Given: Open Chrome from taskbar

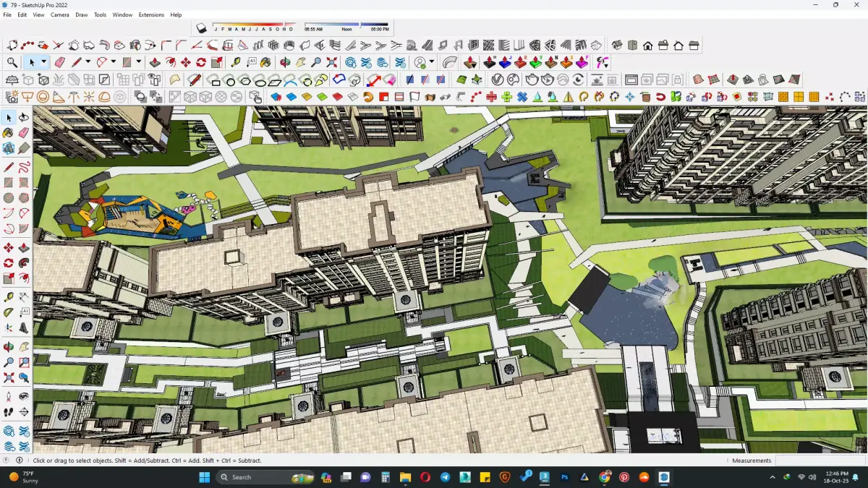Looking at the screenshot, I should (x=605, y=477).
